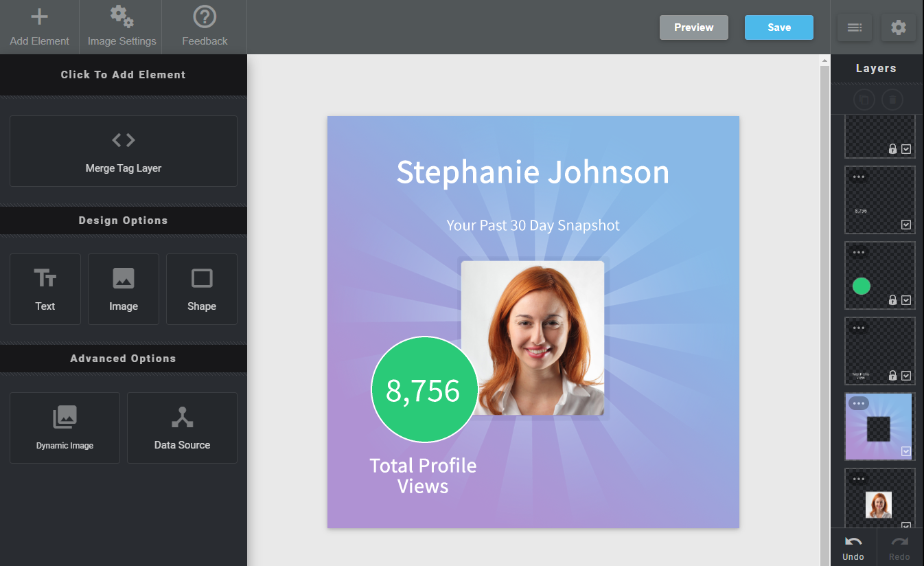
Task: Open the gear settings in the top right
Action: [898, 27]
